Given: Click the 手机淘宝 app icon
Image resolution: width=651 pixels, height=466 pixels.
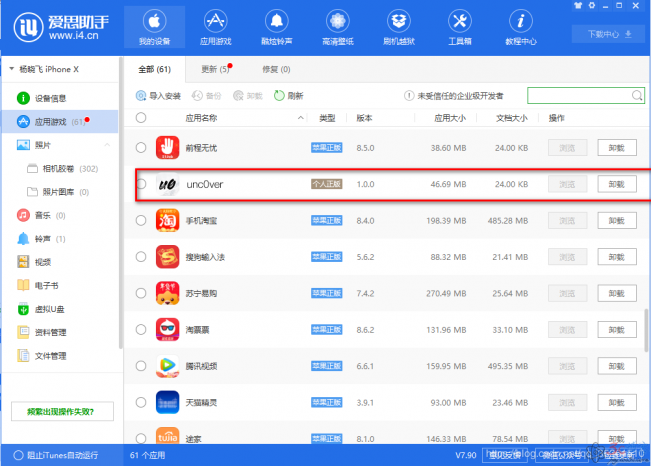Looking at the screenshot, I should point(167,220).
